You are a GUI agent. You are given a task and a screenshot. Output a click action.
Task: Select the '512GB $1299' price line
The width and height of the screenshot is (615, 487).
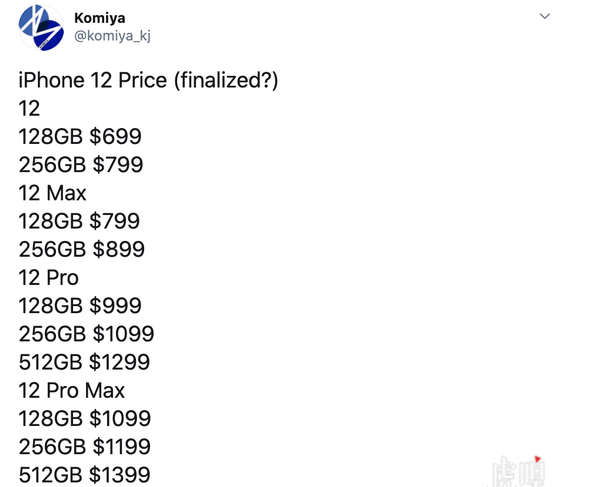[86, 362]
